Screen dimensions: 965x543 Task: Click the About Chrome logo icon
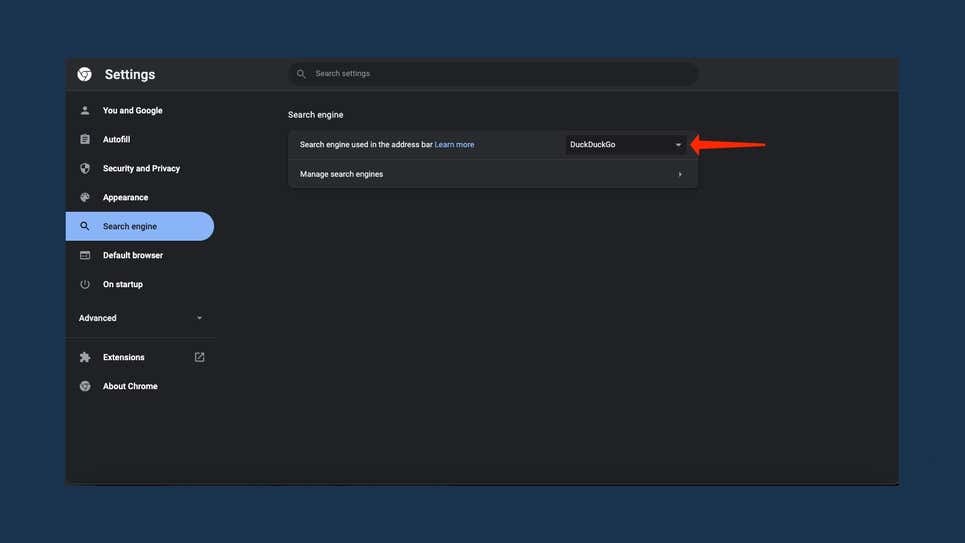tap(85, 387)
